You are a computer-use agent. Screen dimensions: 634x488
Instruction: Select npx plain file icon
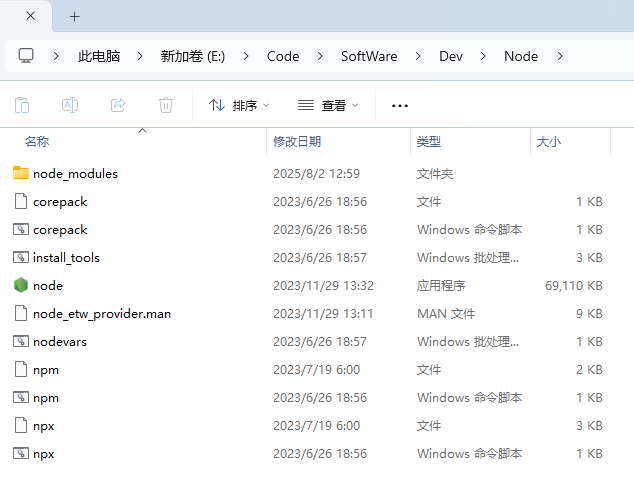click(x=21, y=425)
